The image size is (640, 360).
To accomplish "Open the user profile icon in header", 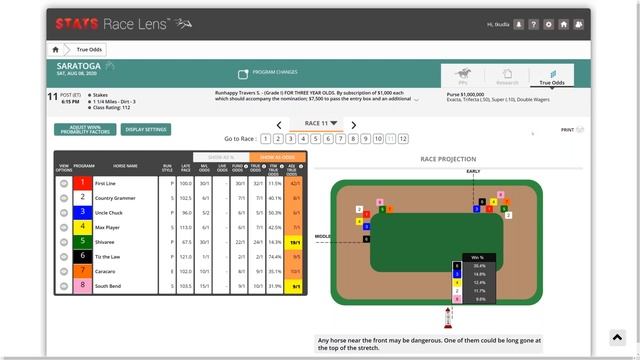I will [x=518, y=24].
